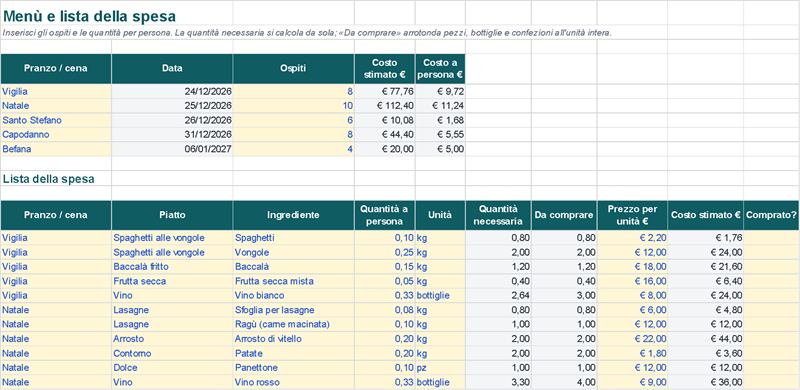Select the 'Vino bianco' ingredient cell
The image size is (800, 390).
coord(293,296)
